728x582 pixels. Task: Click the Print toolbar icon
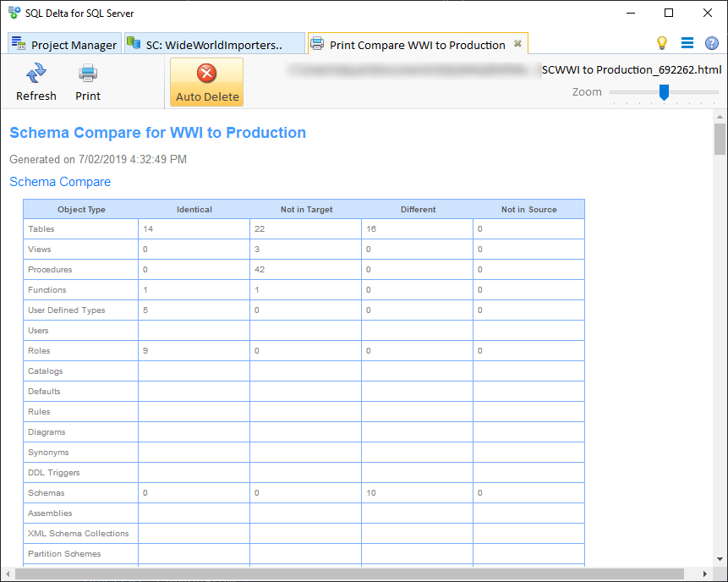point(88,82)
